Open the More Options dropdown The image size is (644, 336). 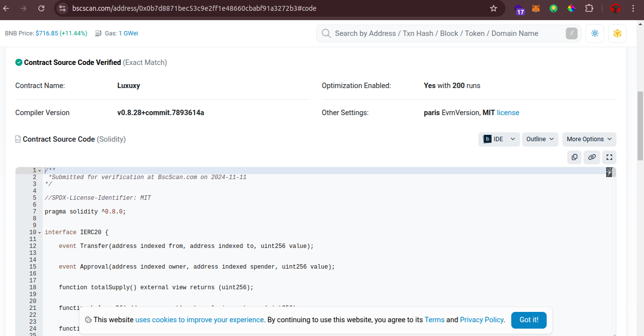[x=589, y=139]
